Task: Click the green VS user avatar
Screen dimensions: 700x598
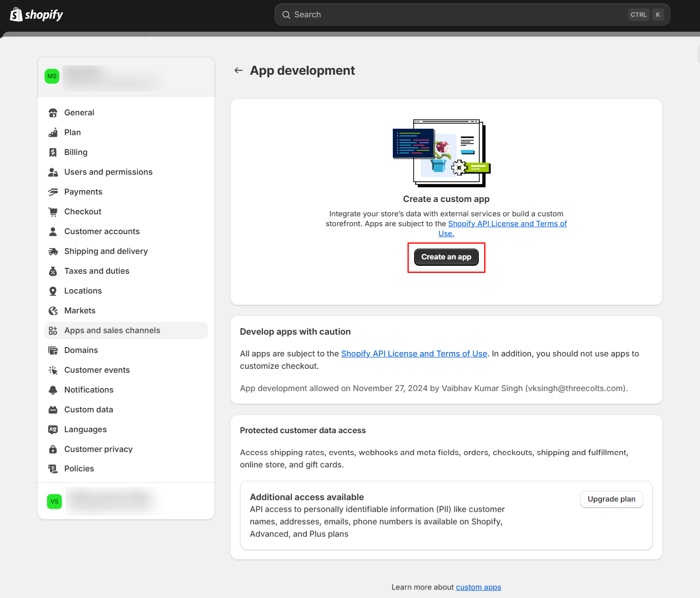Action: (x=54, y=501)
